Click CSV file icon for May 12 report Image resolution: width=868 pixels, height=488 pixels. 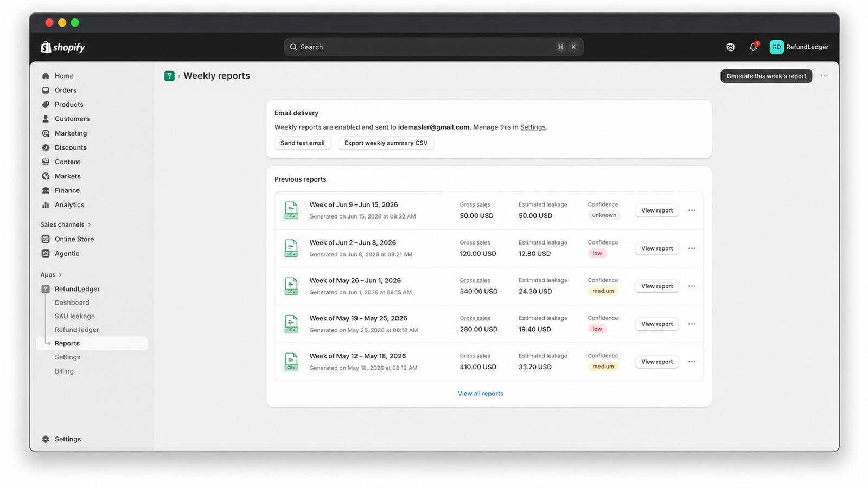click(x=291, y=362)
